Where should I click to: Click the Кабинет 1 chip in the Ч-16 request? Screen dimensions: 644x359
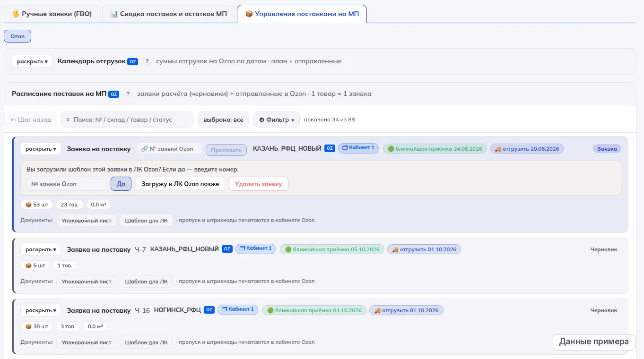point(238,310)
